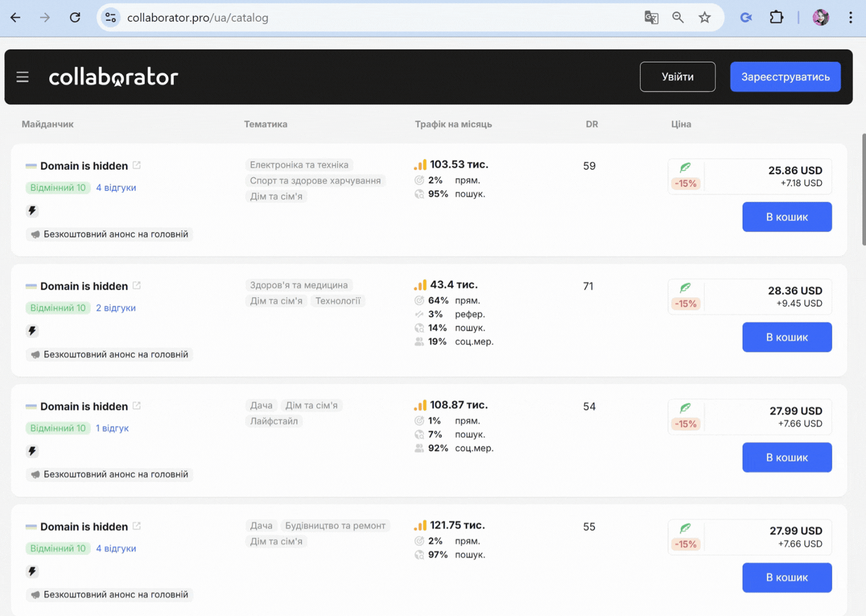Add the DR 54 listing to cart
The image size is (866, 616).
point(787,458)
